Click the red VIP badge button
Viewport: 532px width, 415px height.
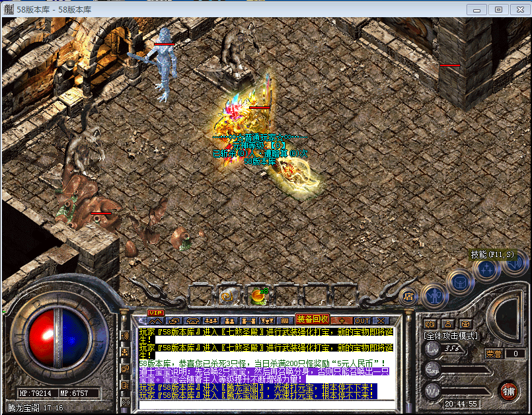156,313
